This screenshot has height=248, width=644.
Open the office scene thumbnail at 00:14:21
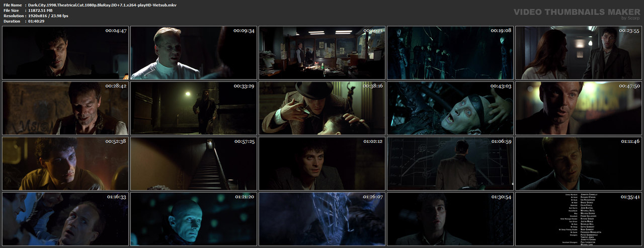[x=322, y=53]
